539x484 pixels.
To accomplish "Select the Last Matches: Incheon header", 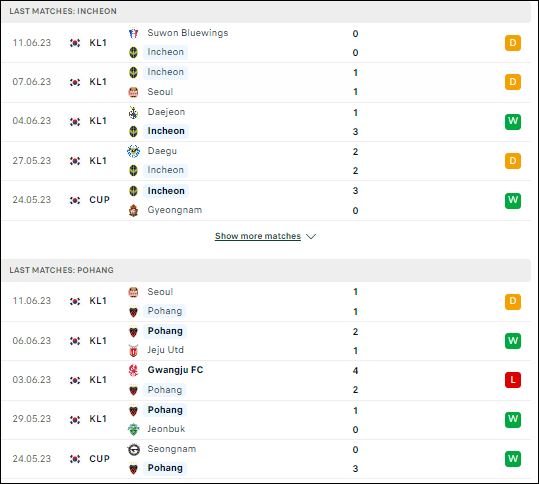I will click(266, 11).
